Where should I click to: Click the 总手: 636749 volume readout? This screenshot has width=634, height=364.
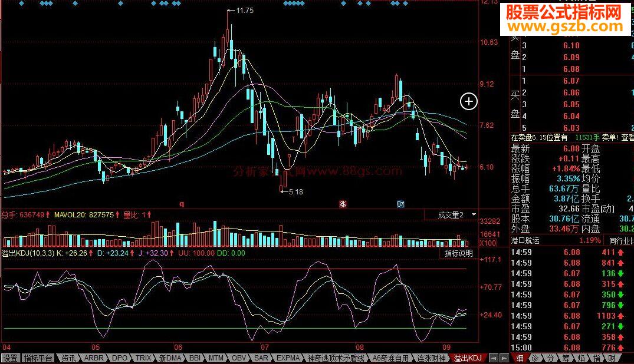[x=23, y=215]
